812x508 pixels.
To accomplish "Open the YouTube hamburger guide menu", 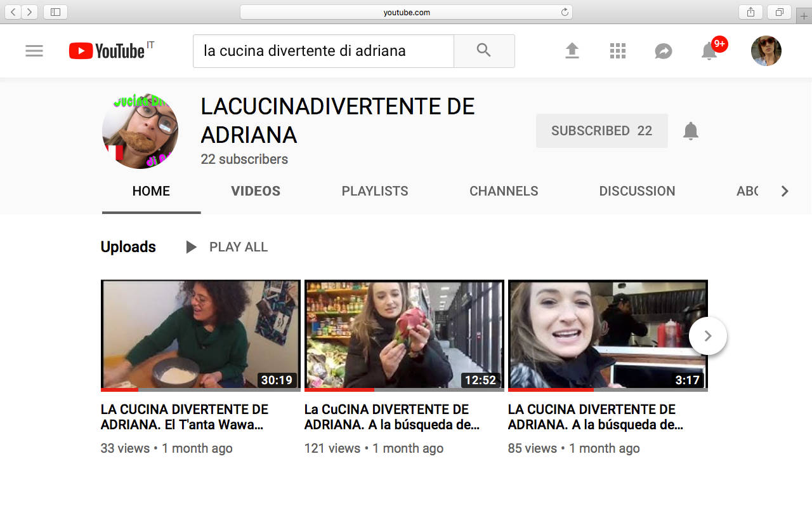I will (x=34, y=51).
